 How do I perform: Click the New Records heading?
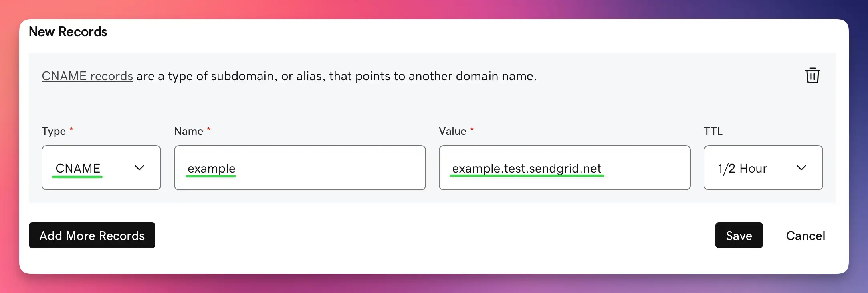click(x=69, y=32)
